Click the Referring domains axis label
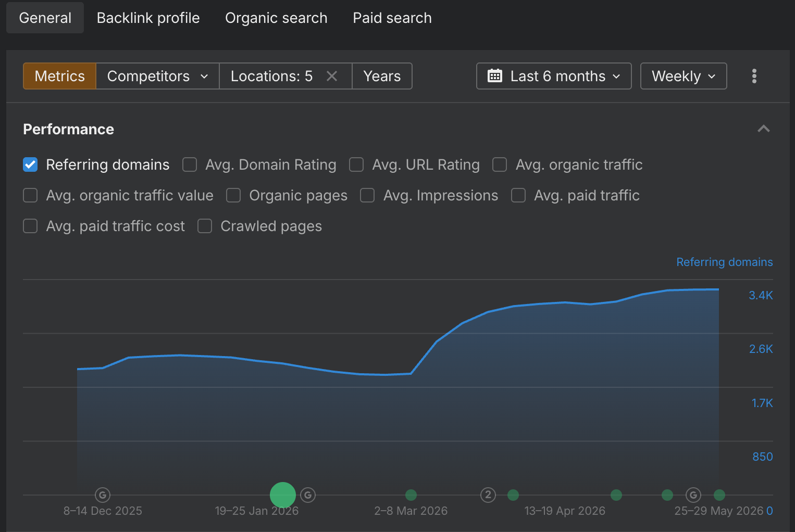The width and height of the screenshot is (795, 532). [724, 262]
